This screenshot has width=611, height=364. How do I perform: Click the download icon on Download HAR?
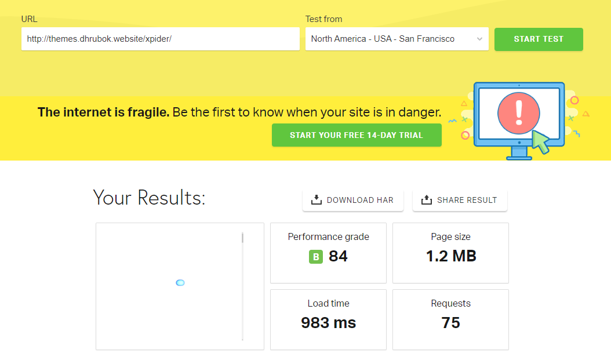point(316,200)
